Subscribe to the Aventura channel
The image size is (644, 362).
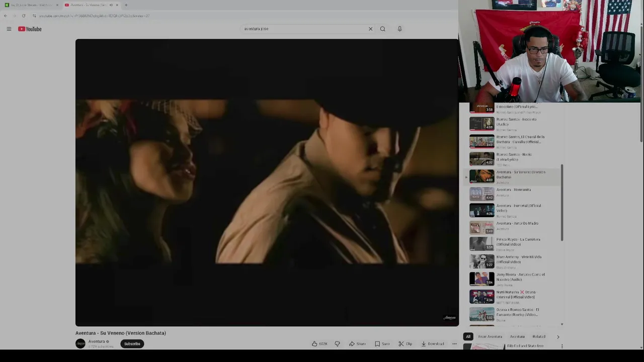point(132,344)
